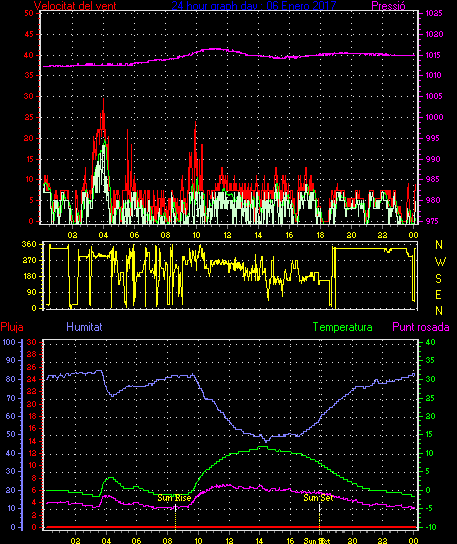457x544 pixels.
Task: Select the magenta 'Punt rosada' legend label
Action: pyautogui.click(x=421, y=327)
